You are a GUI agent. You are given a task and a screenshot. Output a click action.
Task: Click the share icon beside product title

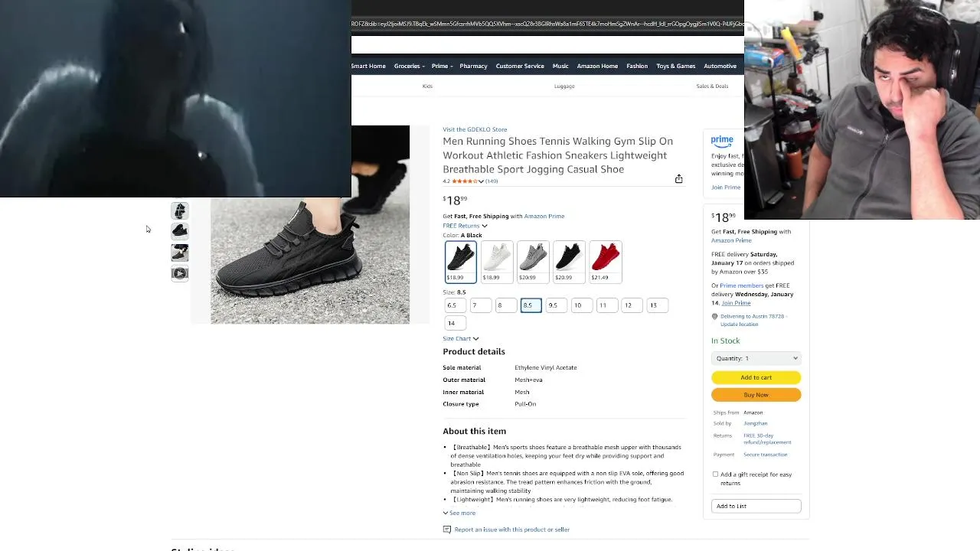678,178
